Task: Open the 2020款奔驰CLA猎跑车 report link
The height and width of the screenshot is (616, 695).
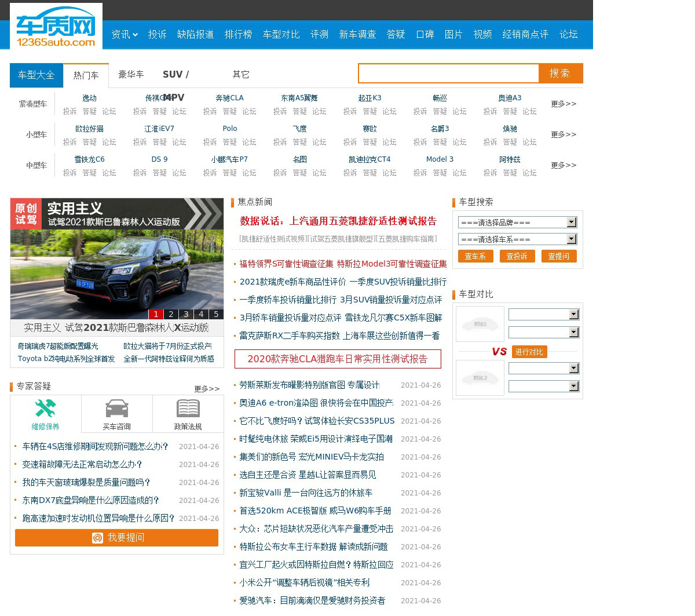Action: pyautogui.click(x=338, y=359)
